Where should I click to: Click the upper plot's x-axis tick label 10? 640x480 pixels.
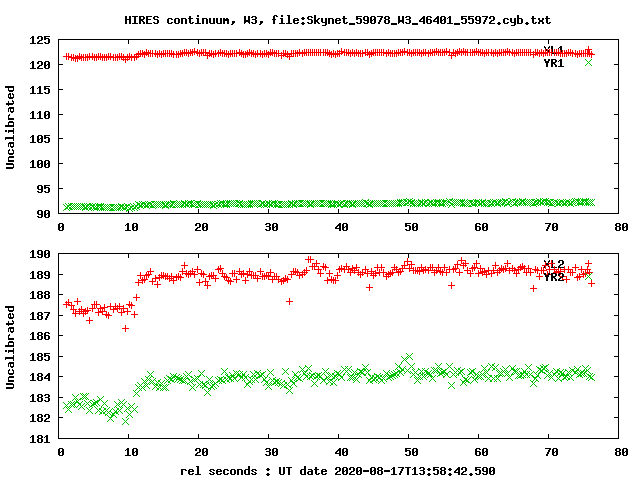pyautogui.click(x=131, y=227)
